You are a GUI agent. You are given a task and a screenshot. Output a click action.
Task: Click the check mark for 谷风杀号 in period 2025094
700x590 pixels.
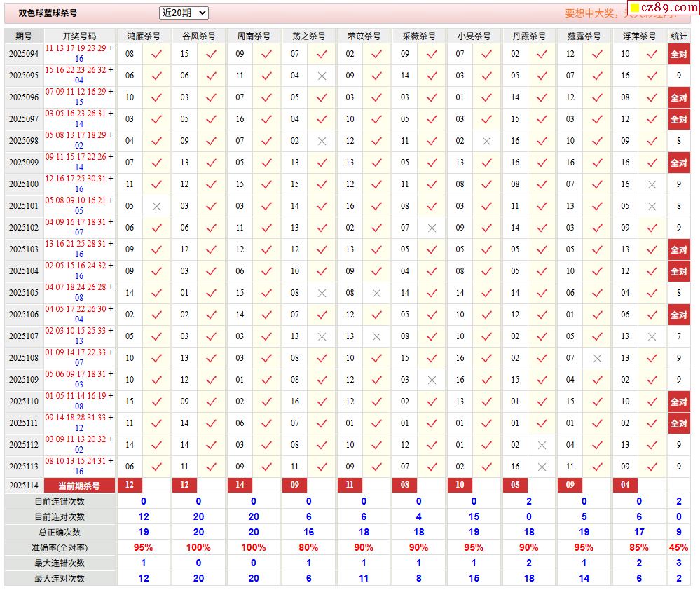[212, 54]
